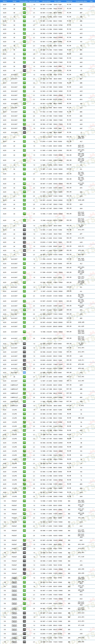Click the PB icon in the Cabriolet AAH 2.8 row
The image size is (95, 644).
pos(24,402)
